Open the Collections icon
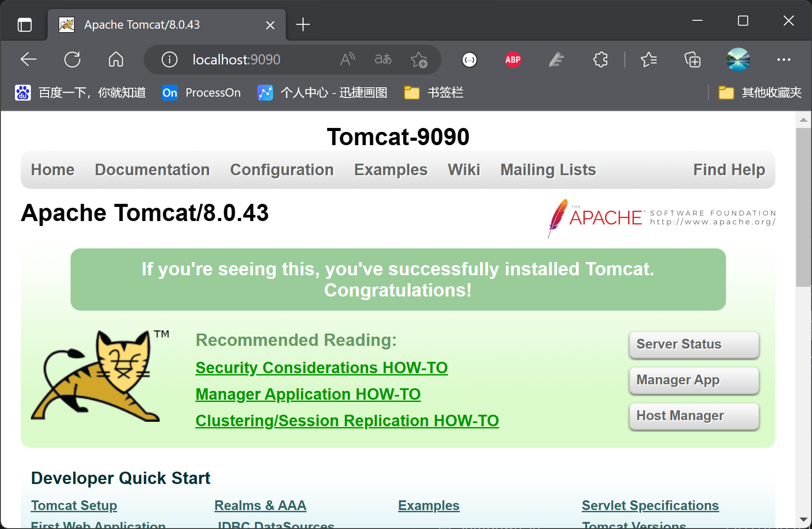The image size is (812, 529). pos(692,60)
